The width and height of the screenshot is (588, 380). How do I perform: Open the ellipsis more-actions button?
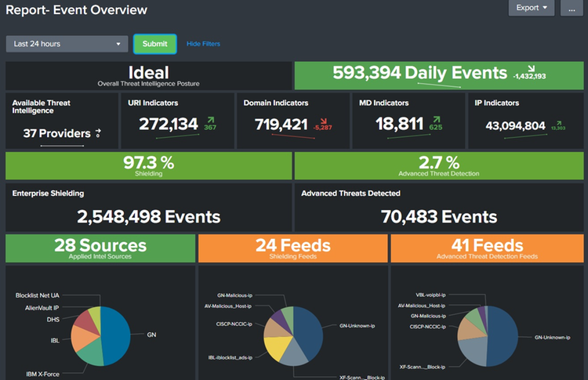pyautogui.click(x=572, y=9)
